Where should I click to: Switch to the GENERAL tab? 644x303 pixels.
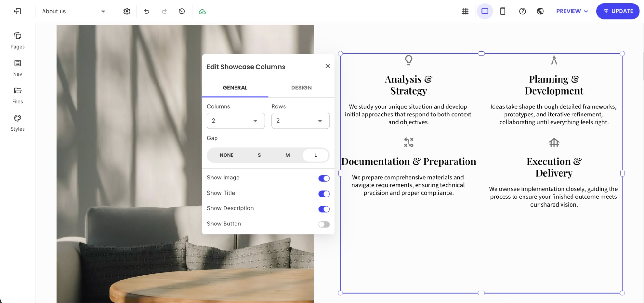[235, 88]
